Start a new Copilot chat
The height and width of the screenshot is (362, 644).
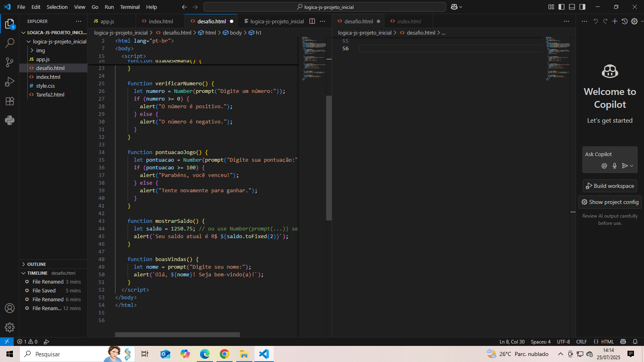pos(615,21)
